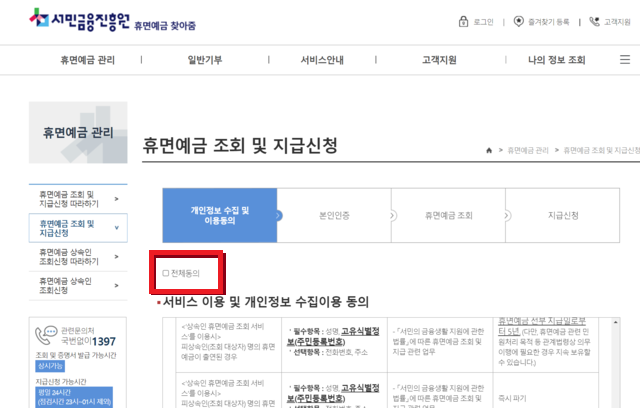Click the 평일 24시간 availability badge
The width and height of the screenshot is (640, 408).
click(74, 397)
